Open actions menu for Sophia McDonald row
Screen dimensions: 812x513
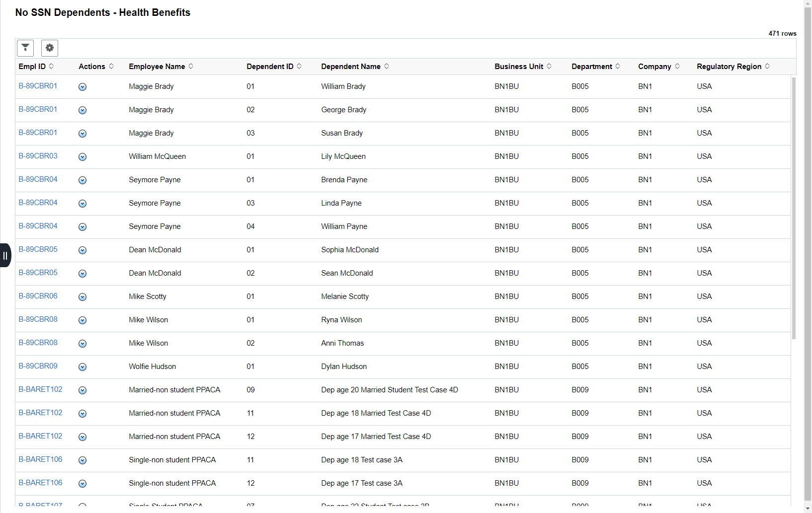(82, 250)
